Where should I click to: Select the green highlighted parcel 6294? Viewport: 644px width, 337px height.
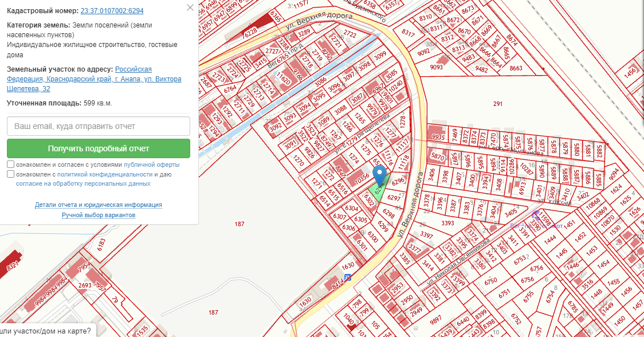pyautogui.click(x=377, y=192)
